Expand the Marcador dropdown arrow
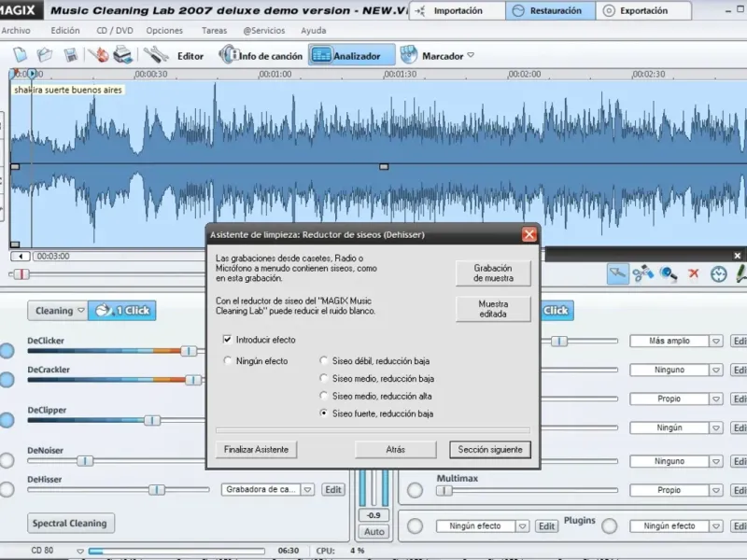The image size is (747, 560). pyautogui.click(x=471, y=55)
